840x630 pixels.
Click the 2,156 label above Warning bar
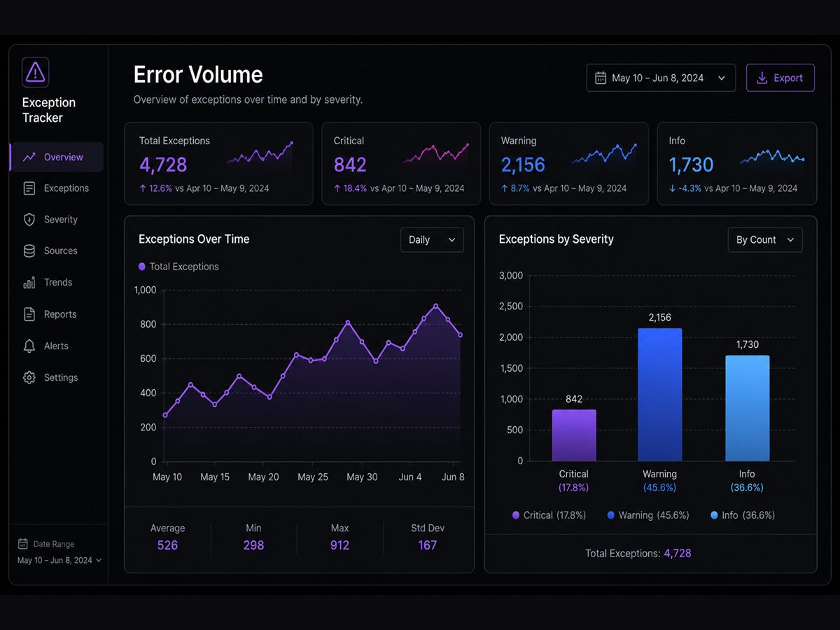[660, 317]
